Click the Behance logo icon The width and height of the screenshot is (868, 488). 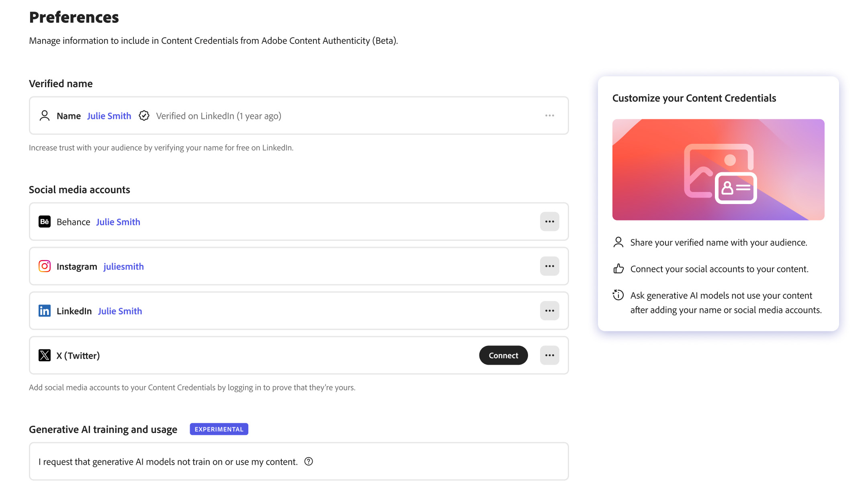point(45,222)
